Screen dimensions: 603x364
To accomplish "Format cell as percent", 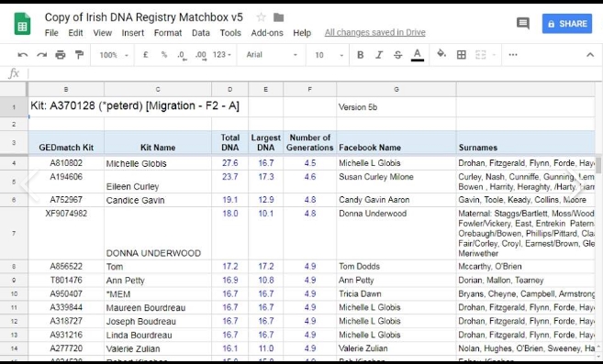I will coord(164,55).
